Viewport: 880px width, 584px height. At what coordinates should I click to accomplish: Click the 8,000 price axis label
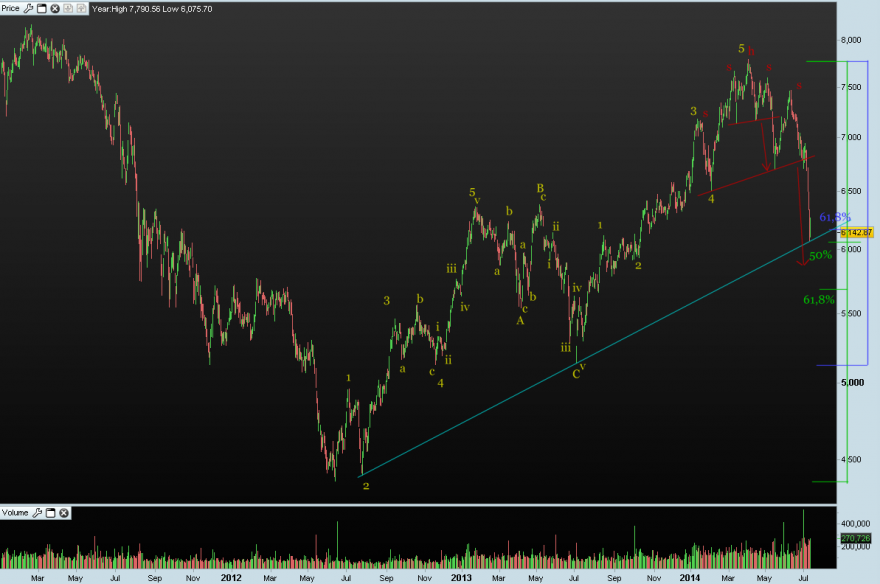click(851, 40)
